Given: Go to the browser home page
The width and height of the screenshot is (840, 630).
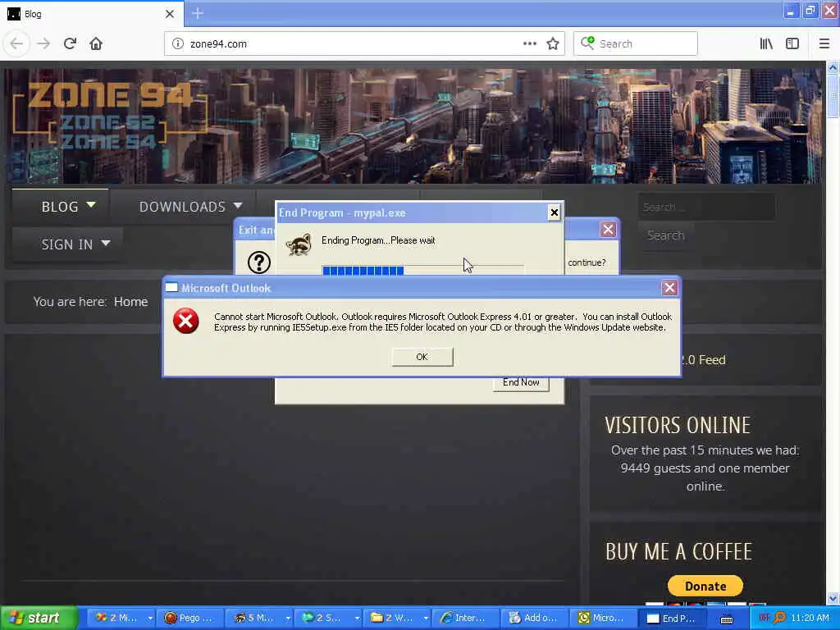Looking at the screenshot, I should point(96,44).
